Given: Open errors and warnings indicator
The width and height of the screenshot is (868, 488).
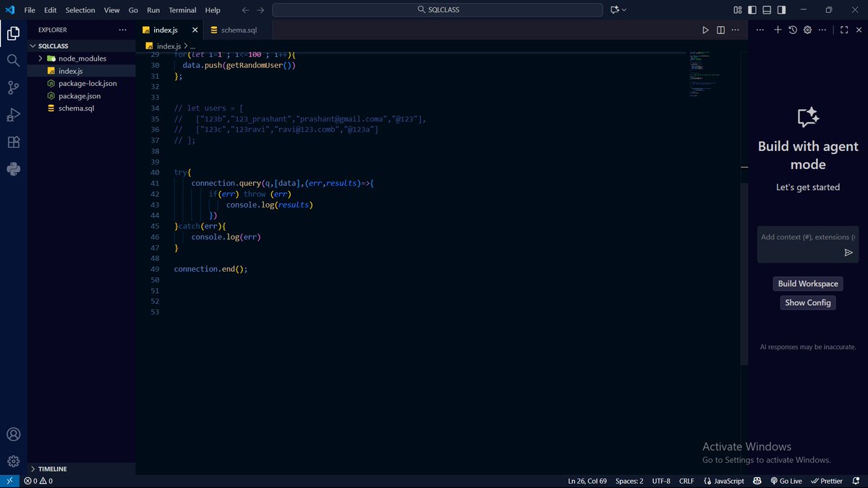Looking at the screenshot, I should click(38, 481).
